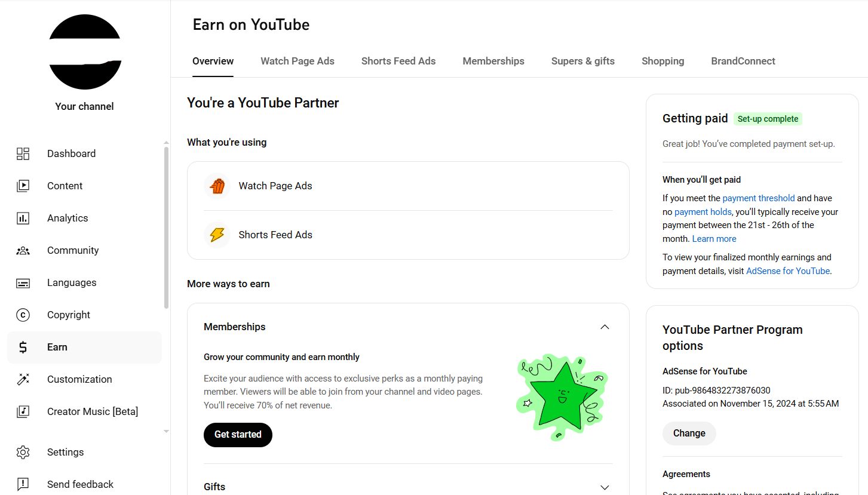Open the payment threshold link
868x495 pixels.
pos(758,198)
